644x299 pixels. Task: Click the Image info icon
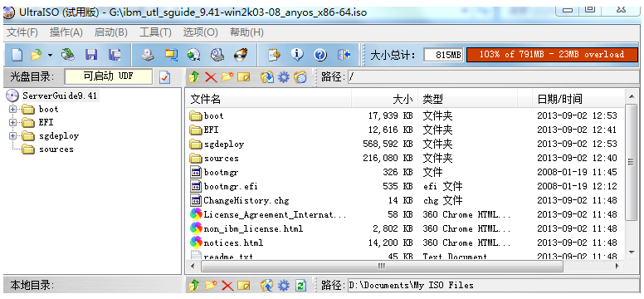(x=297, y=54)
